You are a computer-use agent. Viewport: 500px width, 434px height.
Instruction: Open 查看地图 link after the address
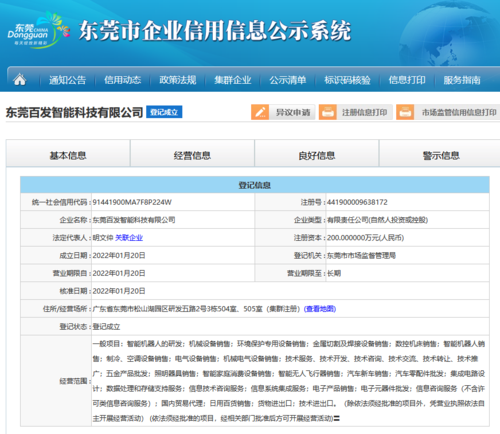(x=320, y=309)
